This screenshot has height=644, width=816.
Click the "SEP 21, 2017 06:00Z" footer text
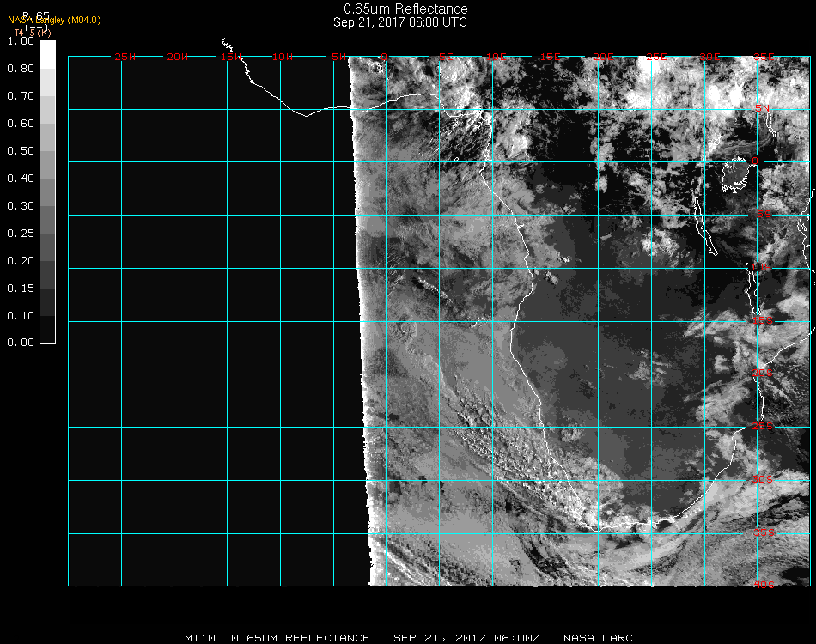click(466, 638)
